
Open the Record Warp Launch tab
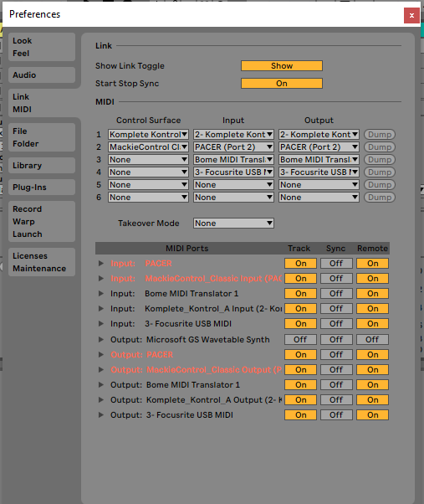coord(42,222)
